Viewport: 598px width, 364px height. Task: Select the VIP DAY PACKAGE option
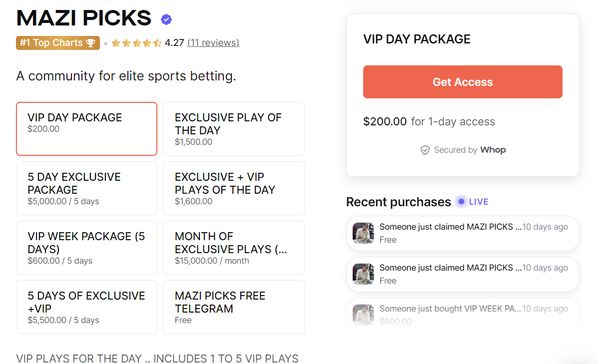pos(86,129)
